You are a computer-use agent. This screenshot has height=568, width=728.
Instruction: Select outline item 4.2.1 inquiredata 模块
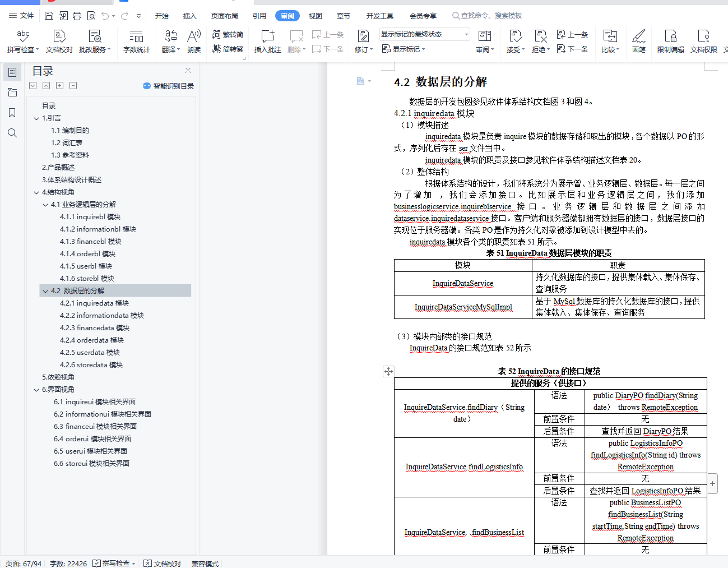coord(94,303)
